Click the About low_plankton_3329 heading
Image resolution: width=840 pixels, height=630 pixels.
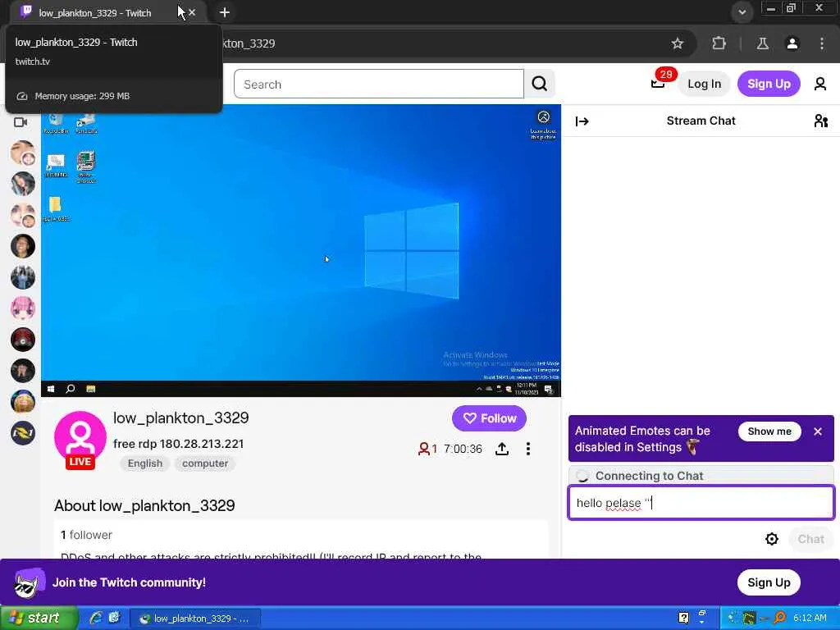point(144,505)
